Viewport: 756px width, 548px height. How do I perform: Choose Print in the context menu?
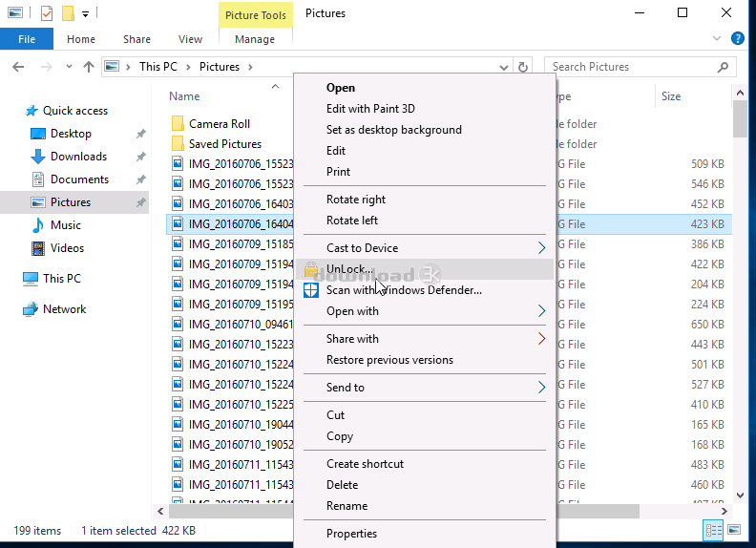click(338, 172)
